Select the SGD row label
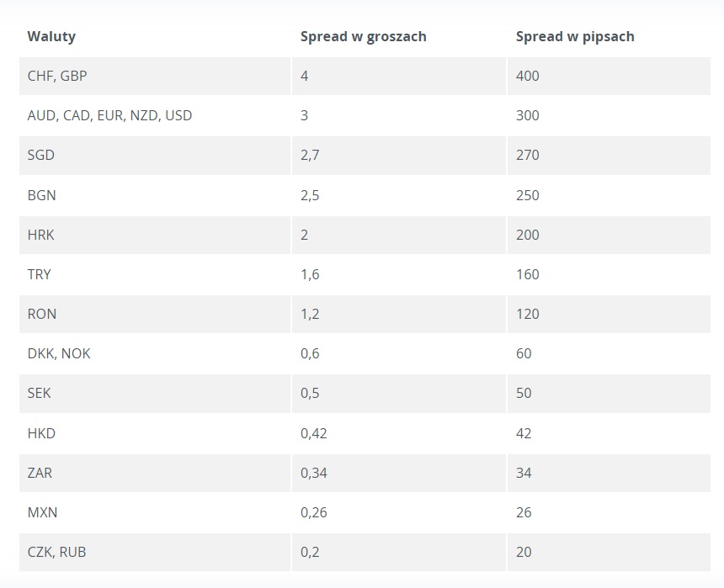This screenshot has width=724, height=588. [x=41, y=155]
